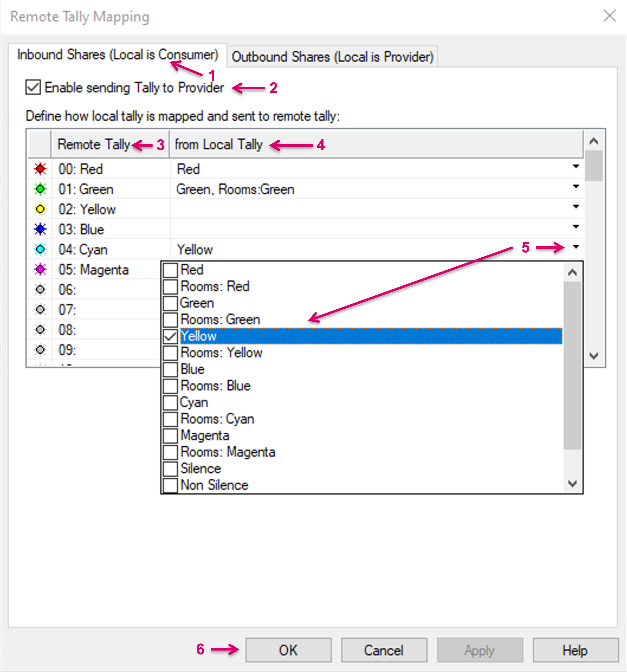Click the cyan tally light icon

40,250
